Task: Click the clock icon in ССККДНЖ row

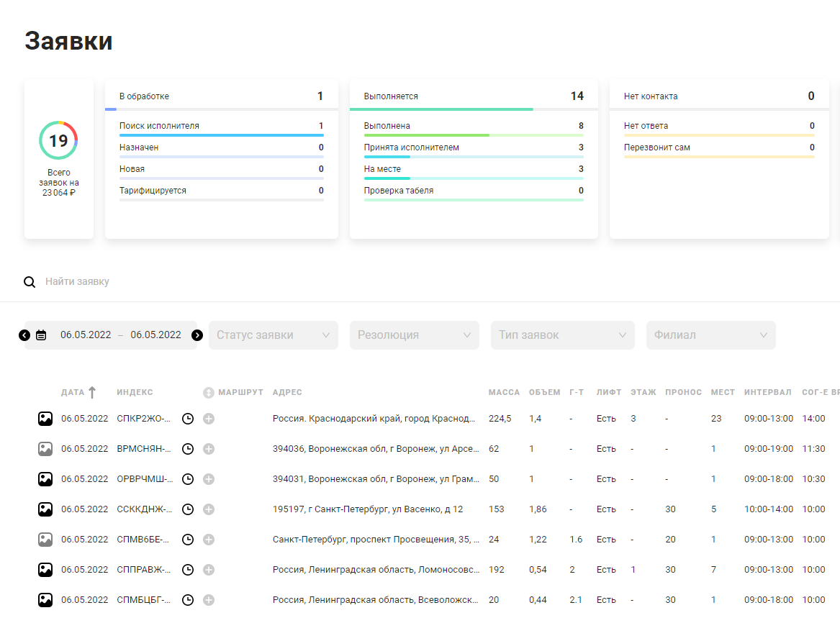Action: 188,509
